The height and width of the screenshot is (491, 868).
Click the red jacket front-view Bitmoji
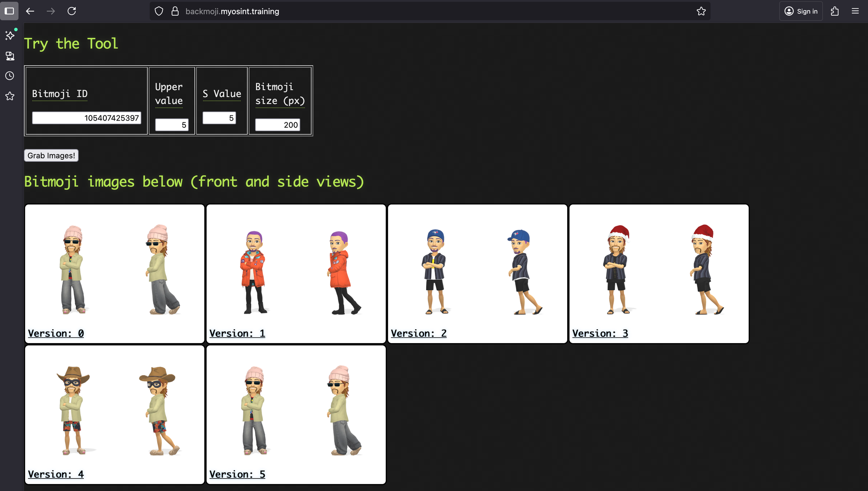(253, 272)
